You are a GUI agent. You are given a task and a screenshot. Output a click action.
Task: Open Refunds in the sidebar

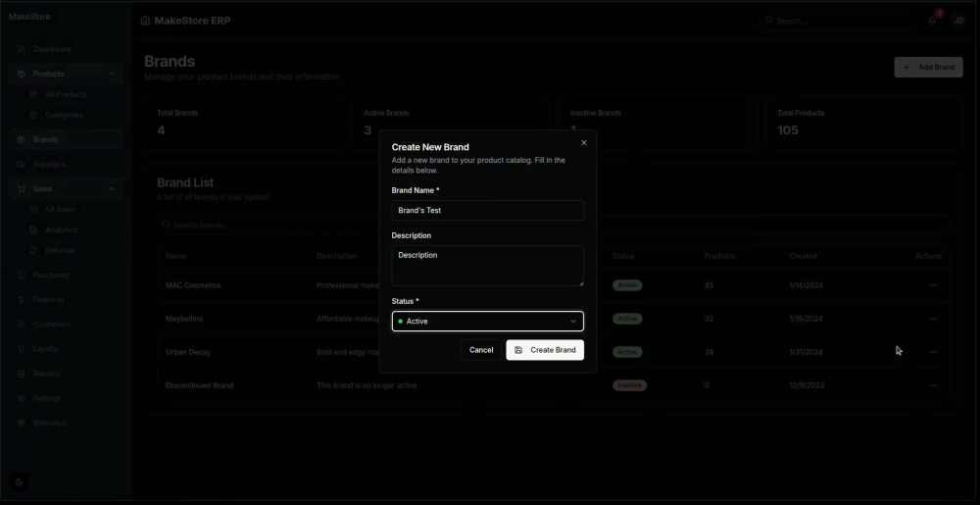(x=72, y=251)
